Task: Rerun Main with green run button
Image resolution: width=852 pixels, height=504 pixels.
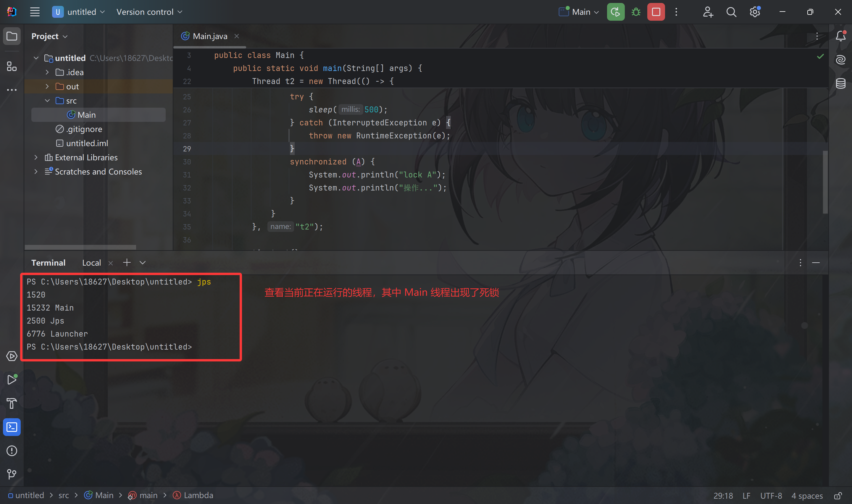Action: coord(615,12)
